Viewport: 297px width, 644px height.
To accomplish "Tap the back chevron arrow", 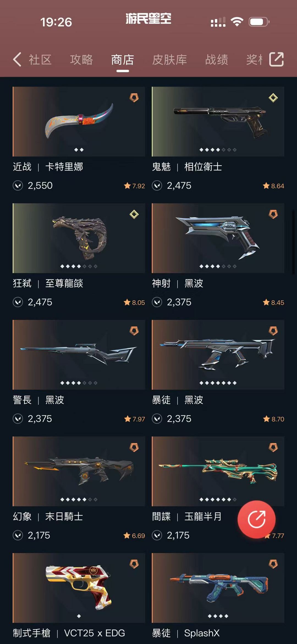I will [x=17, y=59].
